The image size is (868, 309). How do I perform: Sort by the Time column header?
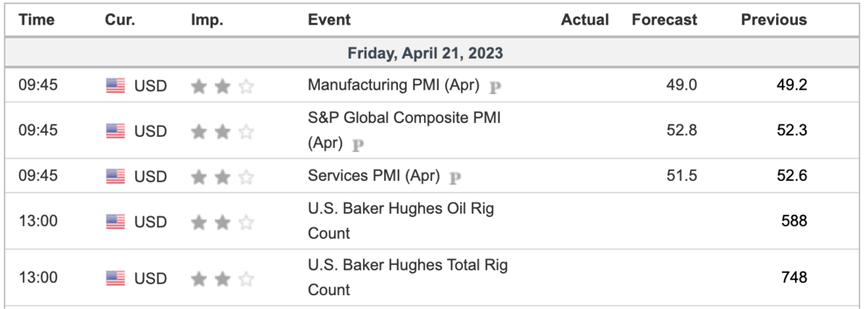37,20
